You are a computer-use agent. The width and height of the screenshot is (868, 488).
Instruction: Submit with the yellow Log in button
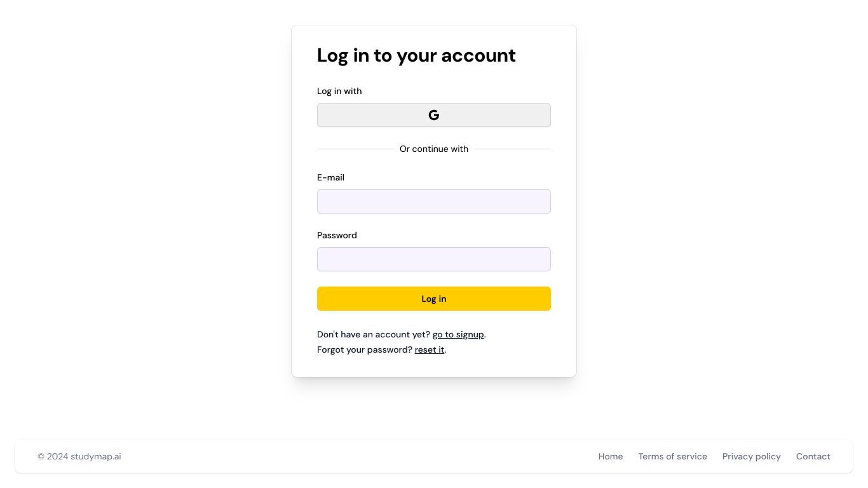434,299
